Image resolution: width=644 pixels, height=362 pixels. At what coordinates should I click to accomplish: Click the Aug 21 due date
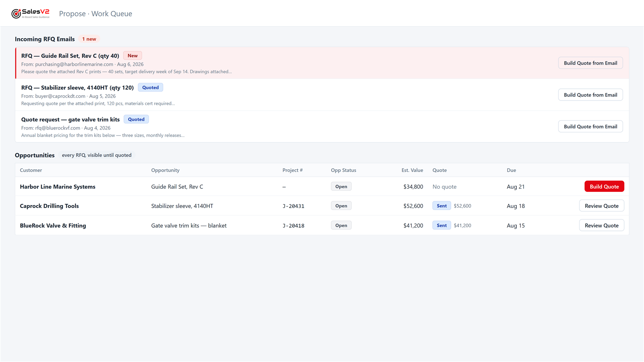pyautogui.click(x=516, y=187)
